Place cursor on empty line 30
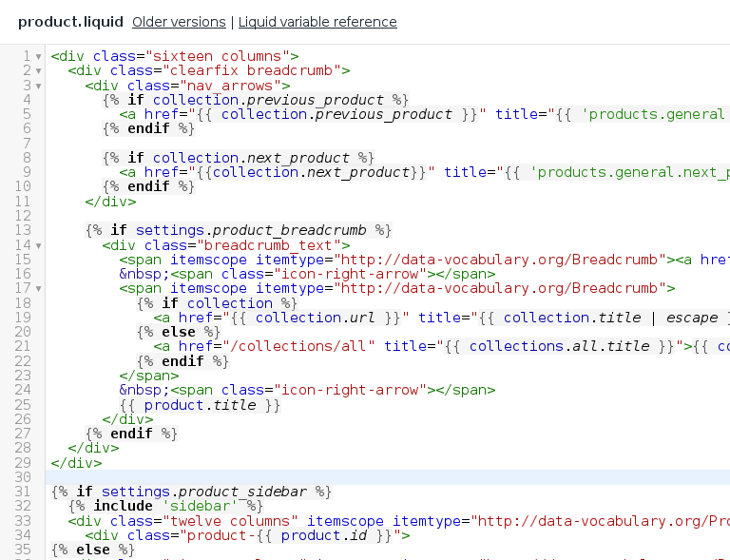Image resolution: width=730 pixels, height=560 pixels. click(388, 477)
